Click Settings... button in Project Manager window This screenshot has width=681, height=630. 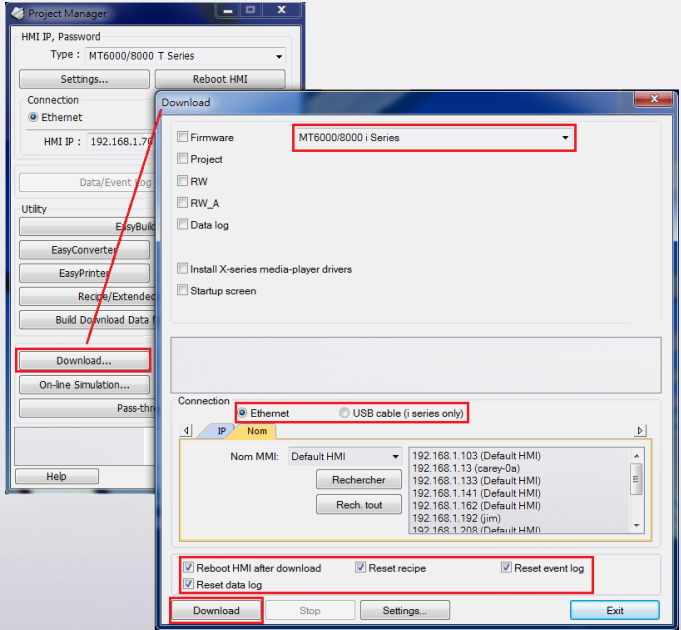[x=84, y=79]
